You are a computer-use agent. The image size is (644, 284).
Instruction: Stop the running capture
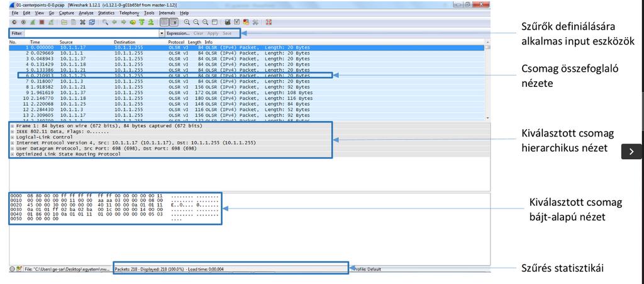tap(42, 22)
